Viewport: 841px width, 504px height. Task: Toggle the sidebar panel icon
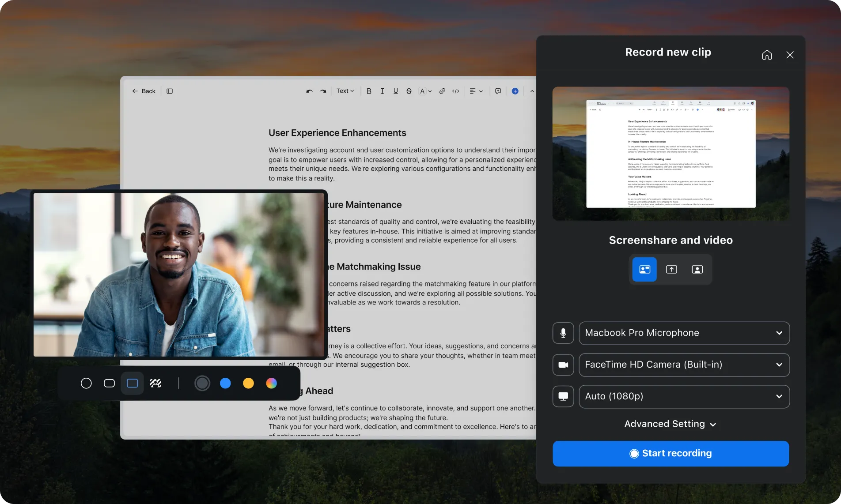click(x=170, y=91)
